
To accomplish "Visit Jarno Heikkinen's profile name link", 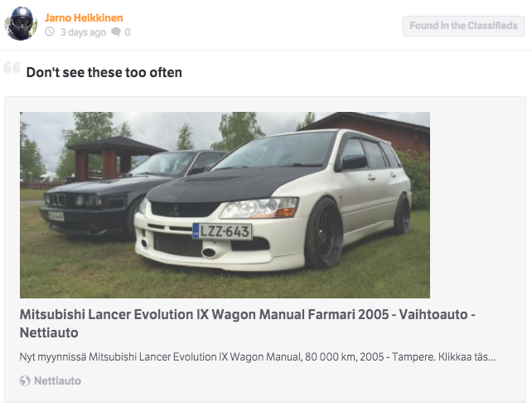I will (84, 17).
